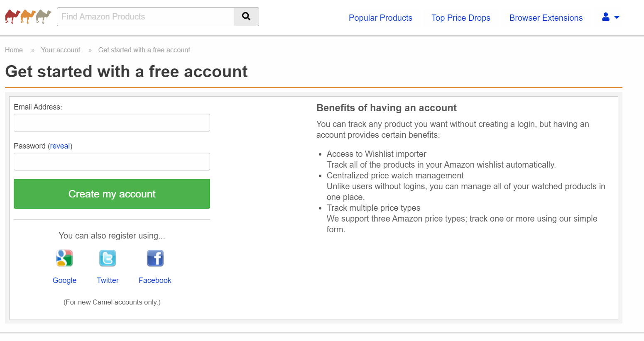The width and height of the screenshot is (644, 341).
Task: Focus the Email Address field
Action: click(112, 123)
